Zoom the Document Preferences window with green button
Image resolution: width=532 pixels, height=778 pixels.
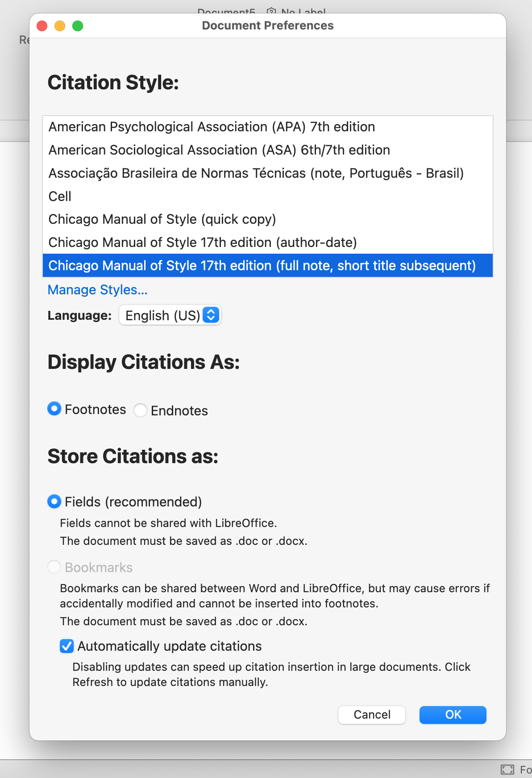click(78, 26)
